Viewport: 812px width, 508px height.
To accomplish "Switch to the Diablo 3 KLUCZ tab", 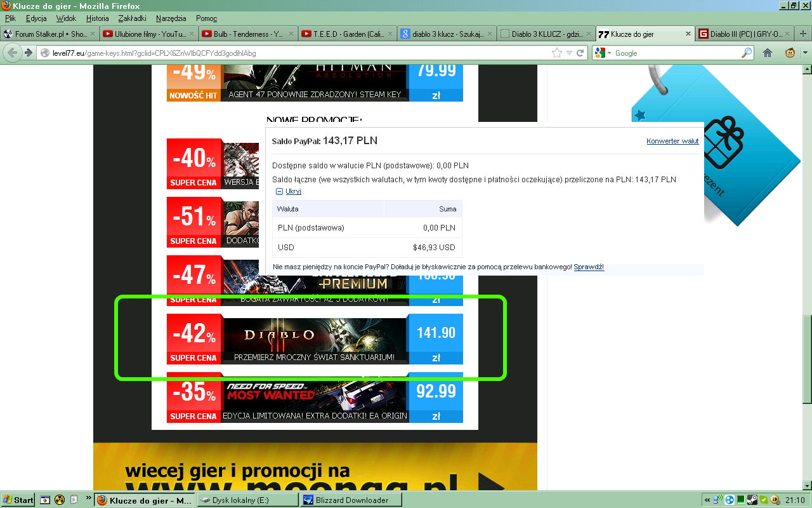I will [x=545, y=34].
